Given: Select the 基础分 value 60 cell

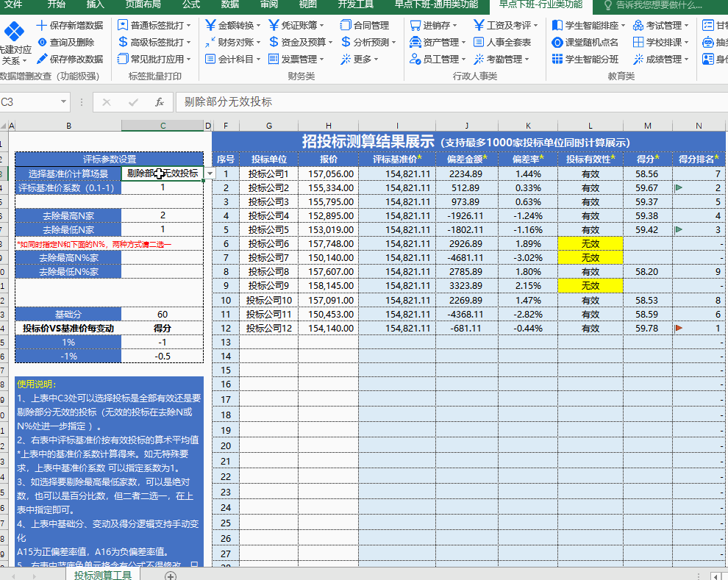Looking at the screenshot, I should pos(163,314).
